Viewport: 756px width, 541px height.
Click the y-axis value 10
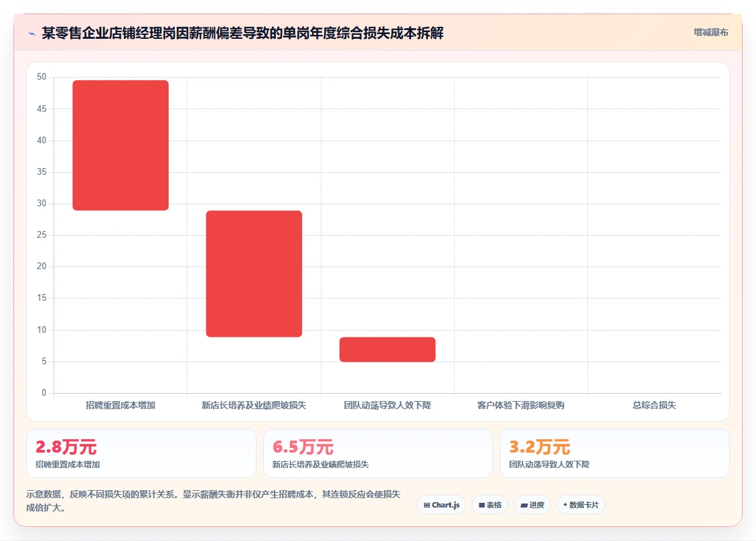42,330
